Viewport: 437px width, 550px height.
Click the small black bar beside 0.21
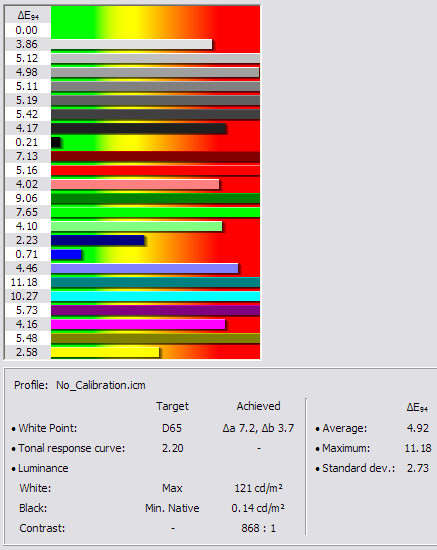(55, 142)
